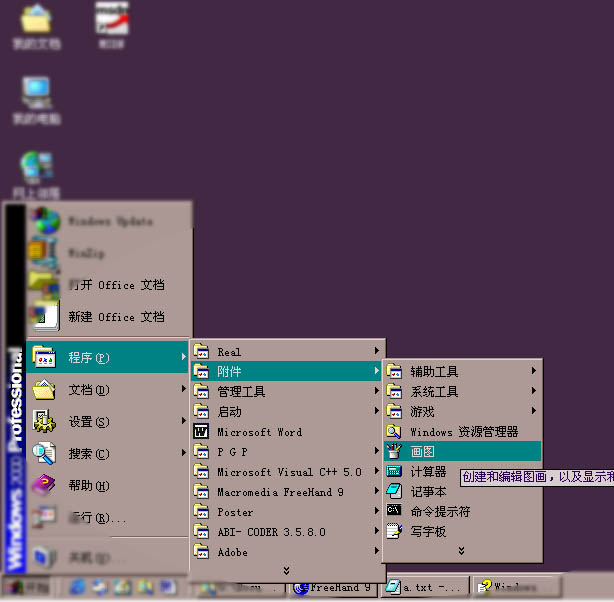Open 写字板 (WordPad) from the accessories menu

pos(428,532)
